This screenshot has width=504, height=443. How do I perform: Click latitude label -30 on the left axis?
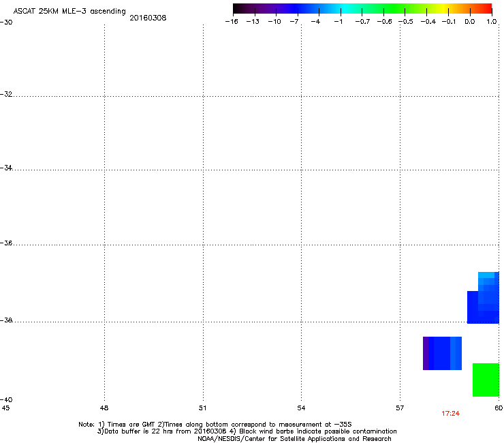pyautogui.click(x=6, y=22)
